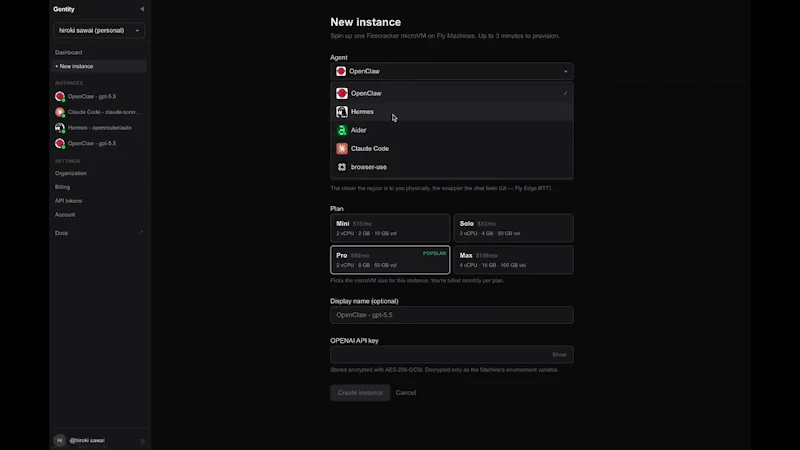Click Hermes instance avatar in sidebar
Viewport: 800px width, 450px height.
(60, 128)
